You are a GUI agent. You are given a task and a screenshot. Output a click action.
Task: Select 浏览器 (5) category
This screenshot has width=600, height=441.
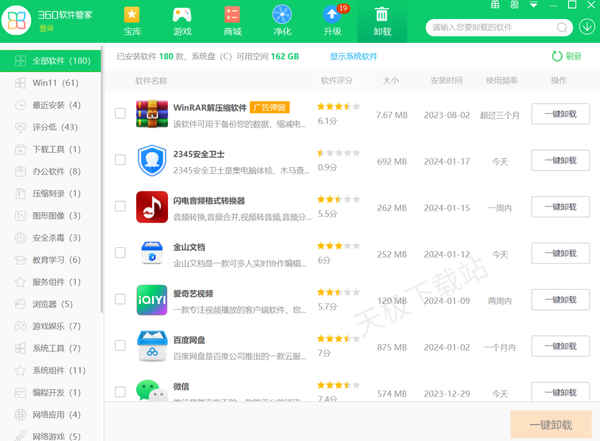click(x=51, y=304)
